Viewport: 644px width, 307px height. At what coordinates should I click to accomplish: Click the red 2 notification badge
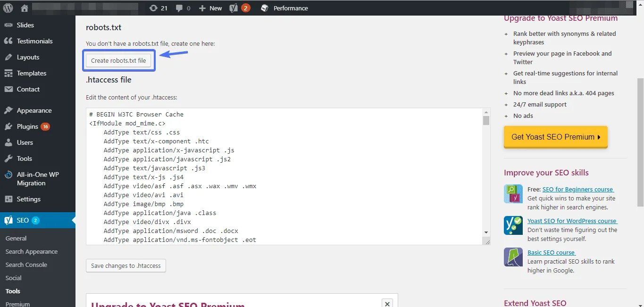pos(245,8)
